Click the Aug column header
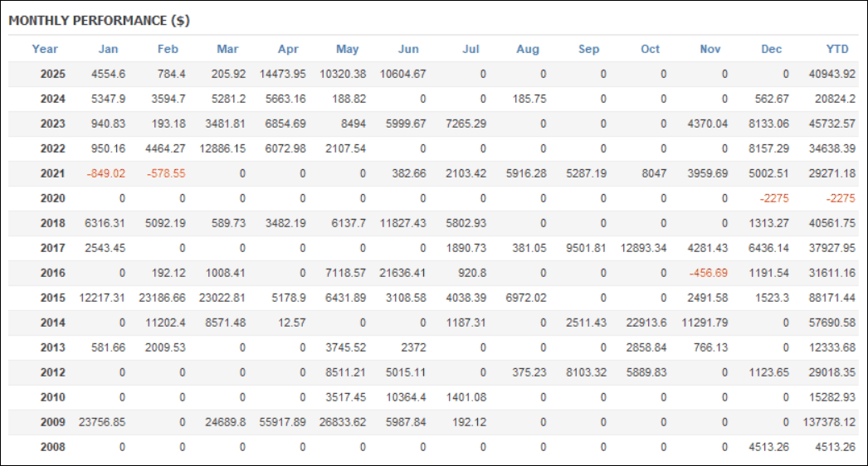The height and width of the screenshot is (466, 868). [528, 49]
